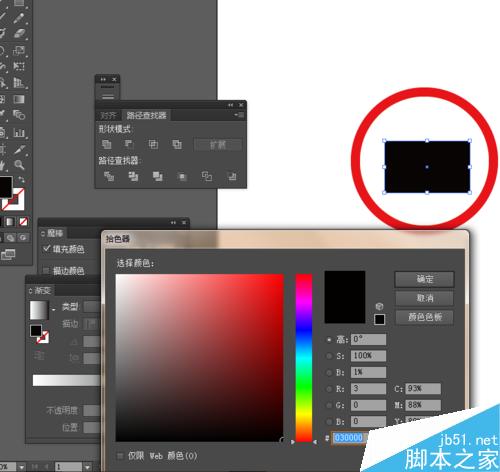This screenshot has width=500, height=472.
Task: Click the 扩展 button in Pathfinder
Action: [218, 145]
